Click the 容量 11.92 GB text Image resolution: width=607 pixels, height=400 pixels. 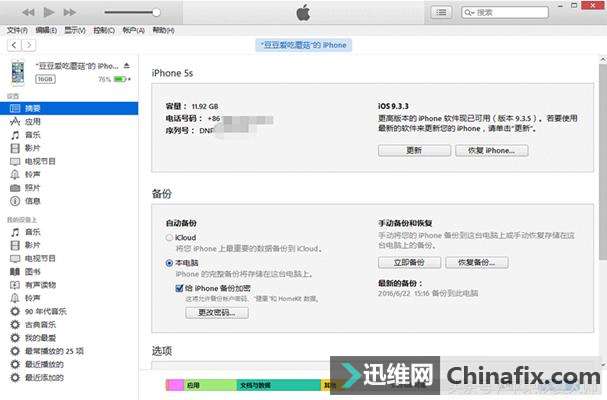192,106
